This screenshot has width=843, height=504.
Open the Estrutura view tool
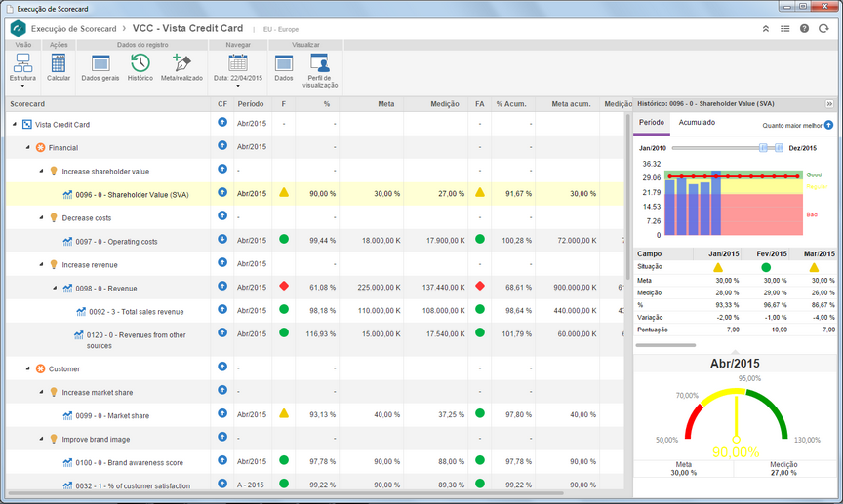22,67
